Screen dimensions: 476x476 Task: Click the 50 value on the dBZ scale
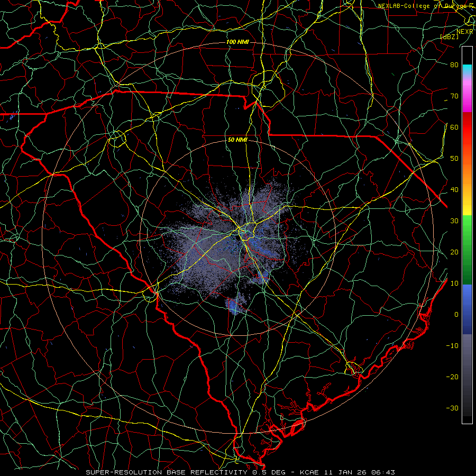coord(454,159)
